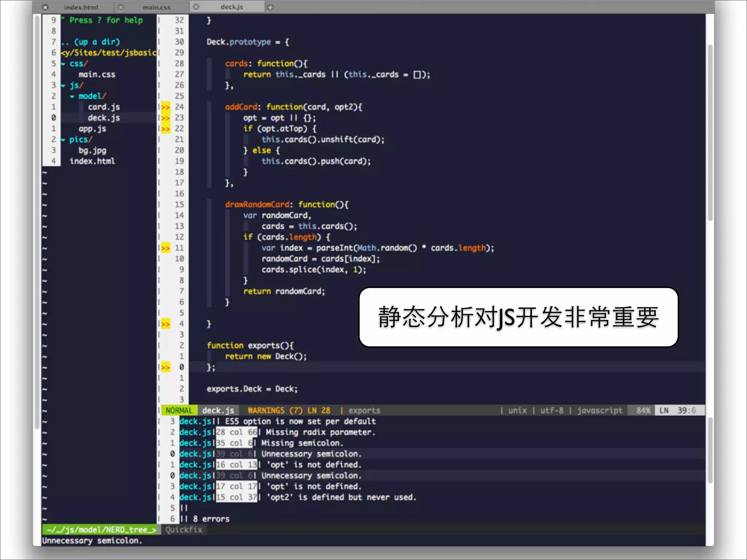Jump to 16 col 13 'opt' not defined entry
Viewport: 747px width, 560px height.
click(270, 465)
